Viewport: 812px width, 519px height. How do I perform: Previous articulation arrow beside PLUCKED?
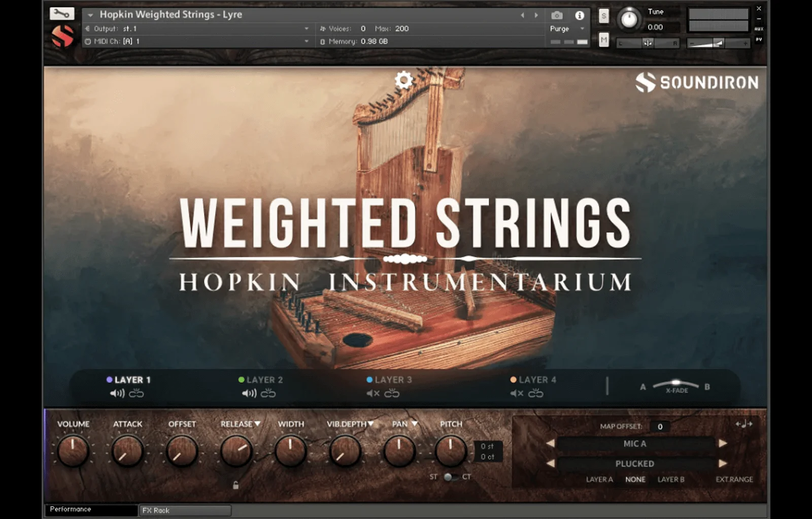(x=550, y=463)
